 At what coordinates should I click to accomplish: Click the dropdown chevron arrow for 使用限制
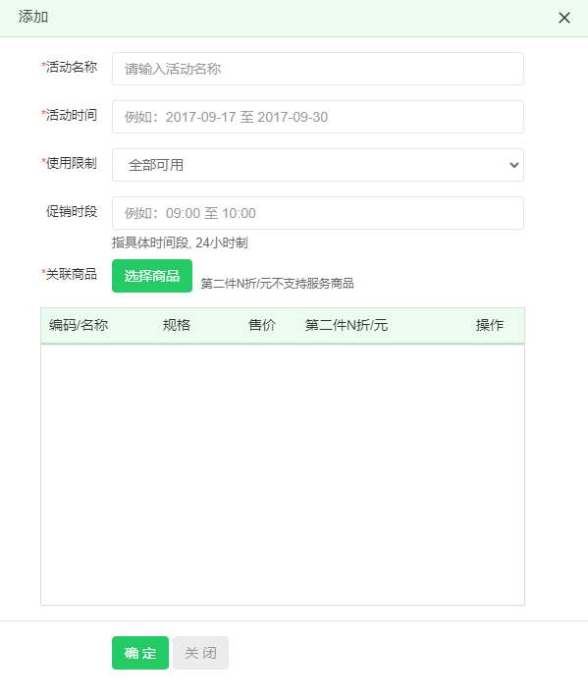513,165
